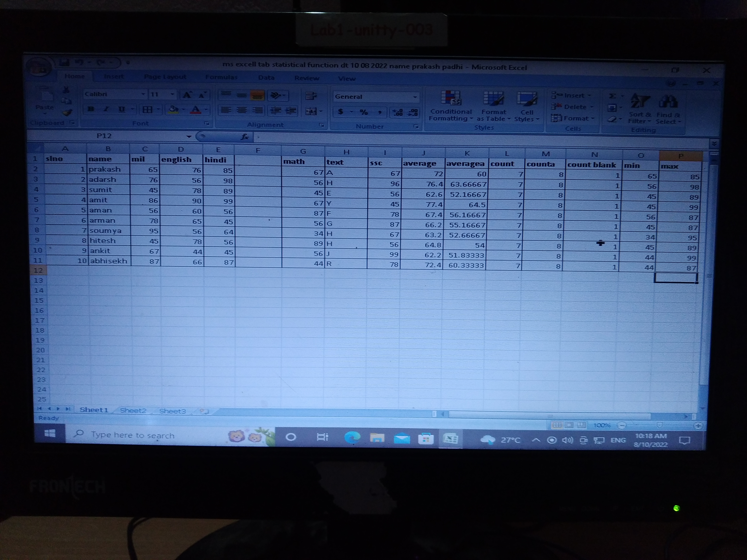Viewport: 747px width, 560px height.
Task: Apply percent style to cell
Action: pos(364,112)
